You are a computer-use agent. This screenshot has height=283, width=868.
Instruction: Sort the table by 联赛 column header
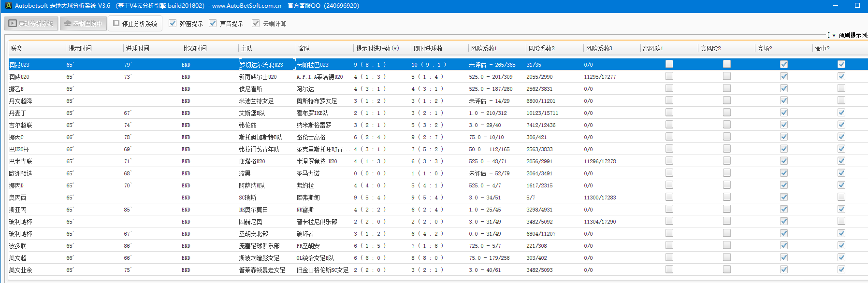(x=17, y=48)
